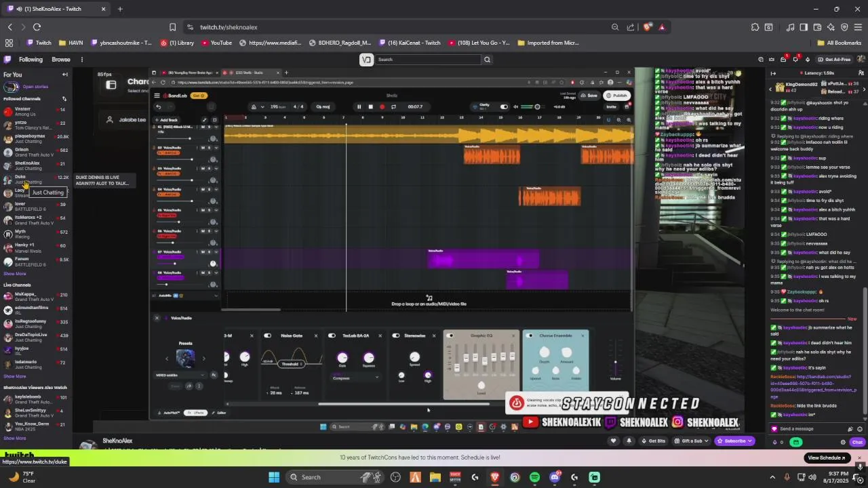
Task: Switch to Editor tab in BandLab panel
Action: click(219, 413)
